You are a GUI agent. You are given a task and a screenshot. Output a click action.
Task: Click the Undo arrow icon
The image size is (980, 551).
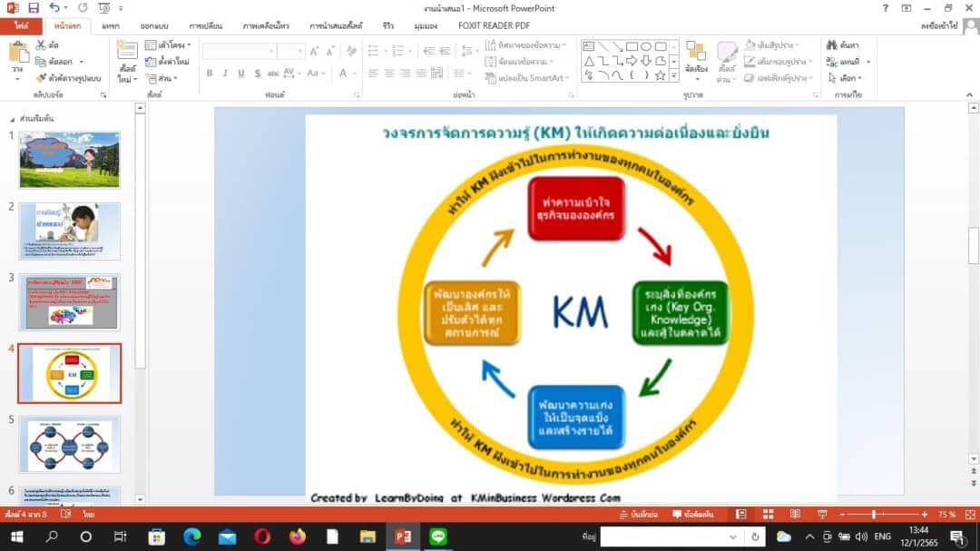point(54,8)
